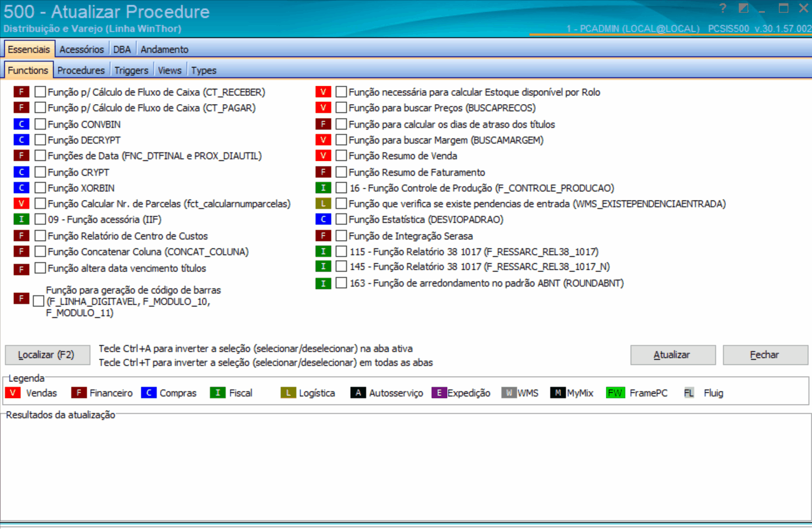This screenshot has width=812, height=529.
Task: Click the Fechar button
Action: pyautogui.click(x=765, y=355)
